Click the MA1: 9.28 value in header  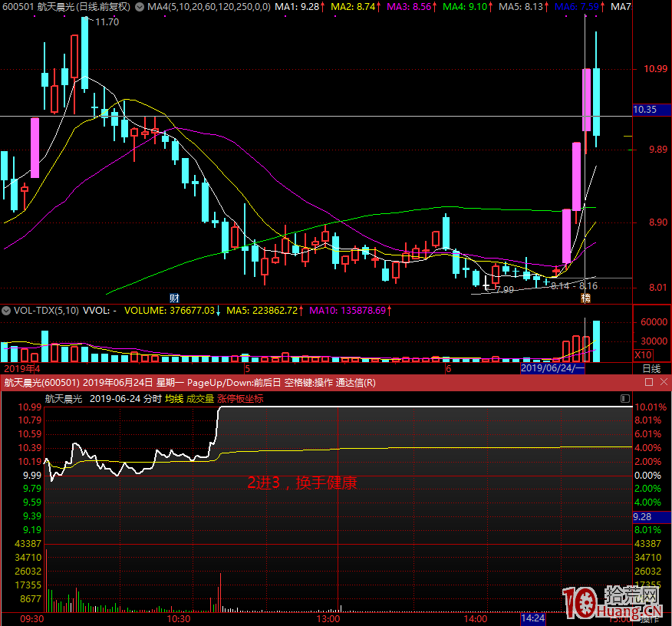coord(297,7)
